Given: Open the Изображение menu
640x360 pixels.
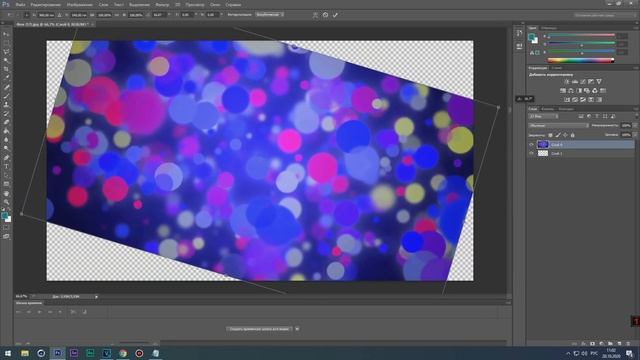Looking at the screenshot, I should (x=80, y=5).
